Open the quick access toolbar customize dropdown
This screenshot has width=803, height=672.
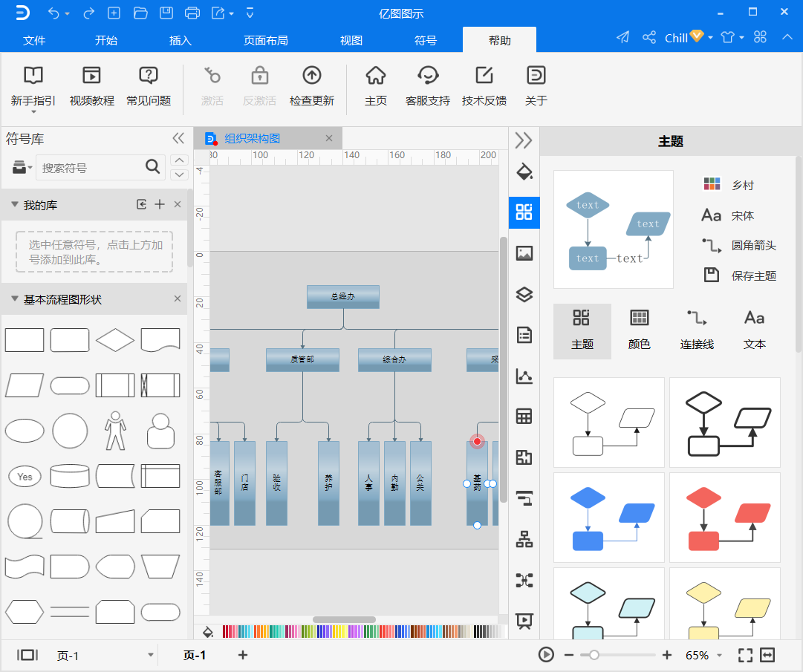click(x=250, y=13)
